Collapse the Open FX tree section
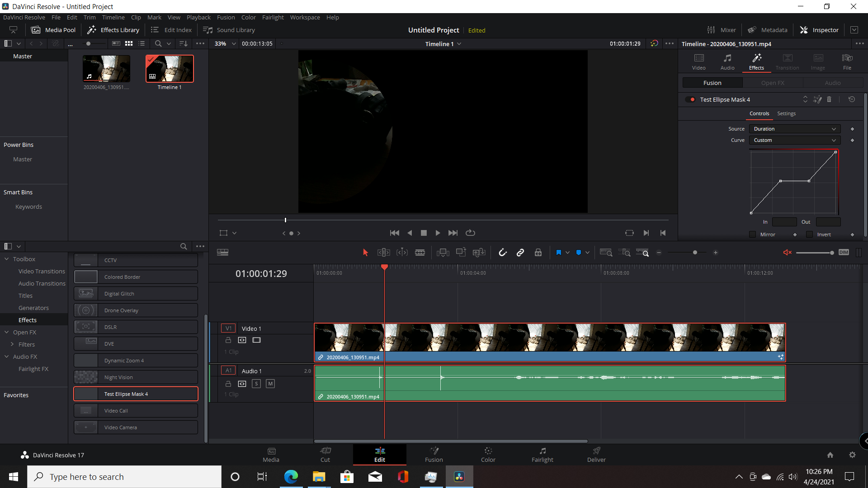Screen dimensions: 868x488 point(7,332)
